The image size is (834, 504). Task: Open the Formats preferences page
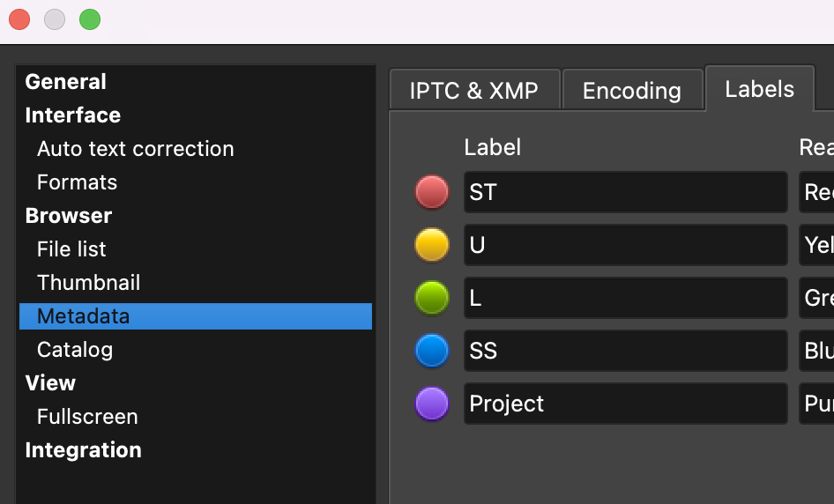[x=78, y=182]
